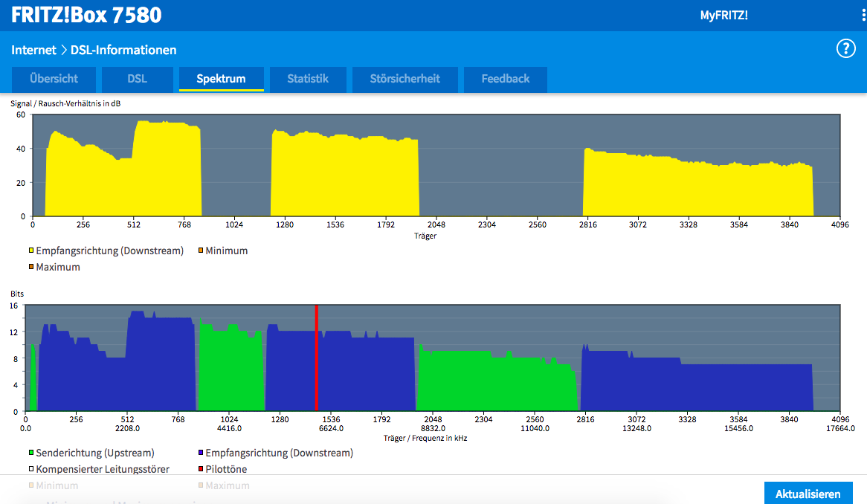Open the Störsicherheit tab

[x=405, y=79]
